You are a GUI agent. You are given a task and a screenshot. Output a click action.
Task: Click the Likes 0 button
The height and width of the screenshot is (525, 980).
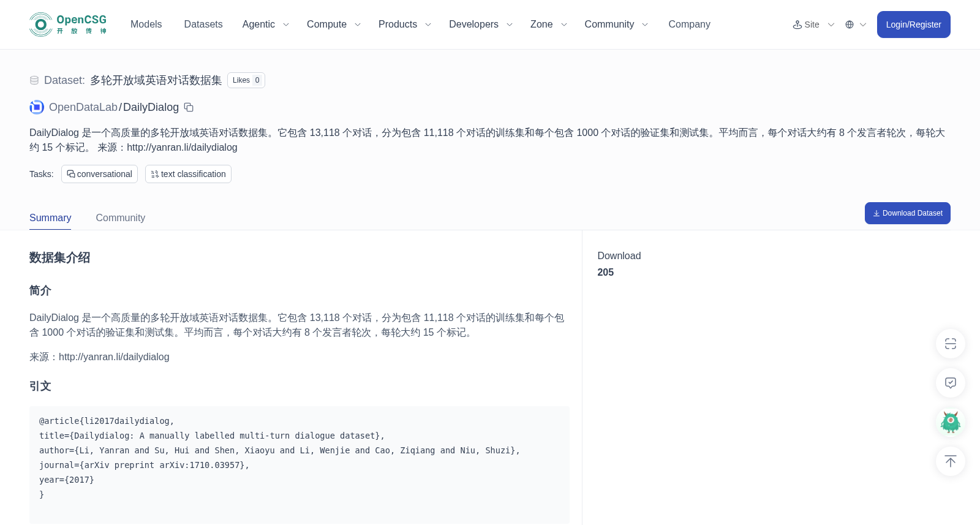[246, 80]
